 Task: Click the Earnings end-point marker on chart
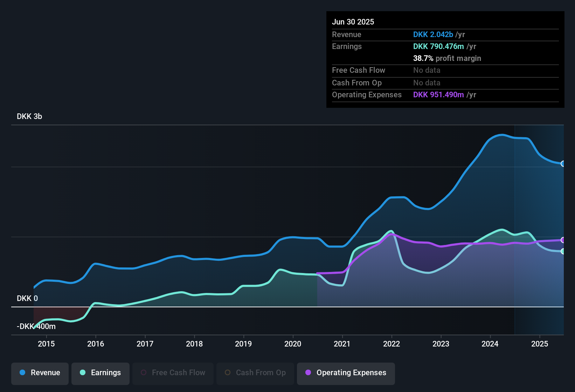(x=563, y=251)
